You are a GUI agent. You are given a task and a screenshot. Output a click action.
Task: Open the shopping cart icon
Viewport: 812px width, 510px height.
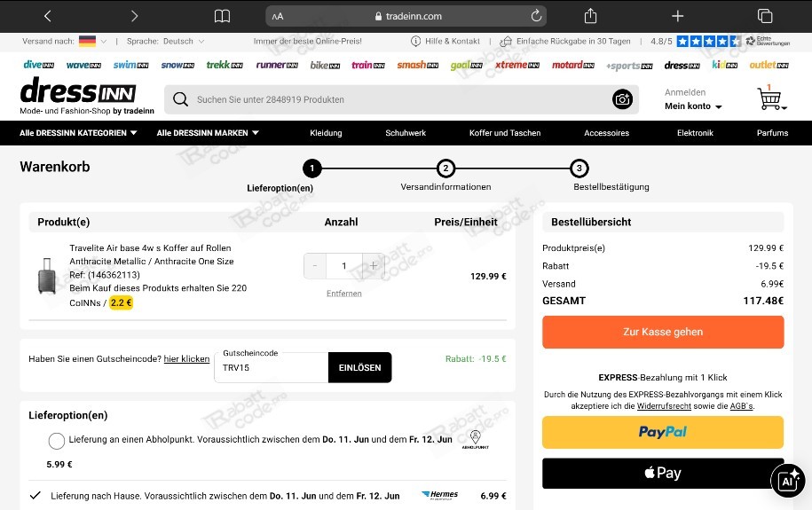click(x=770, y=98)
